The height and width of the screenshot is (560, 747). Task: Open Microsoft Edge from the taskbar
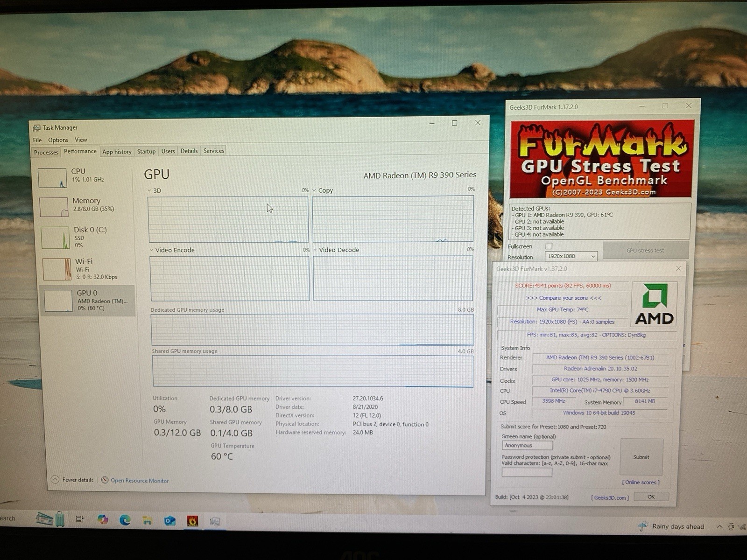125,520
